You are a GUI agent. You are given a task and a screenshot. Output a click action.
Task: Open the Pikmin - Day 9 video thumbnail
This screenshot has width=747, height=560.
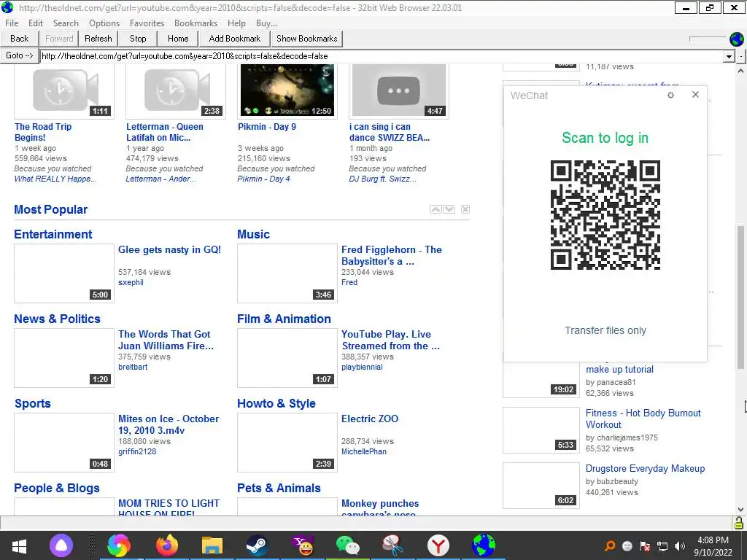pos(287,90)
